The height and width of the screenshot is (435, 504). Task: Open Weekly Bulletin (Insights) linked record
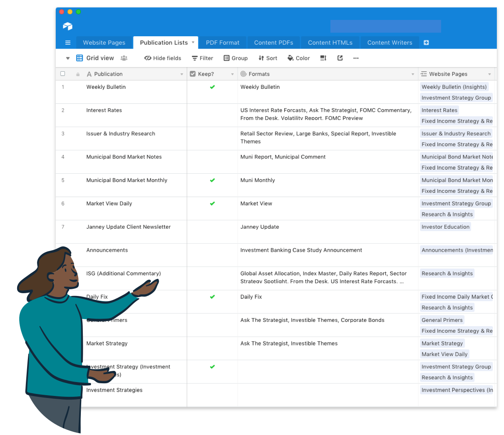tap(454, 87)
